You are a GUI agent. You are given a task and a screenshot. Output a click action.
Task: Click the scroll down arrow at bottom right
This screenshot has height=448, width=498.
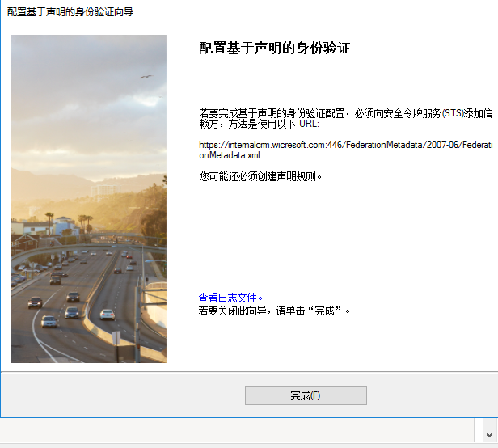(x=489, y=434)
